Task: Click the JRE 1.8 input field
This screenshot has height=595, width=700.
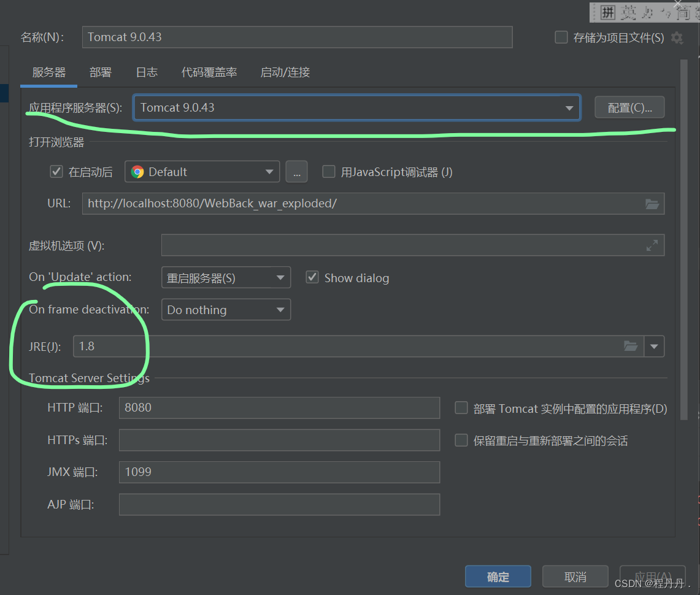Action: click(x=358, y=347)
